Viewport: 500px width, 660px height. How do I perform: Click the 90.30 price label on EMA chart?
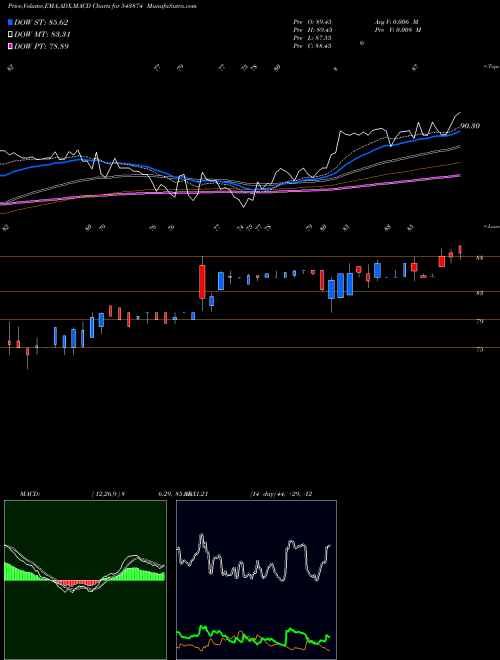(470, 126)
